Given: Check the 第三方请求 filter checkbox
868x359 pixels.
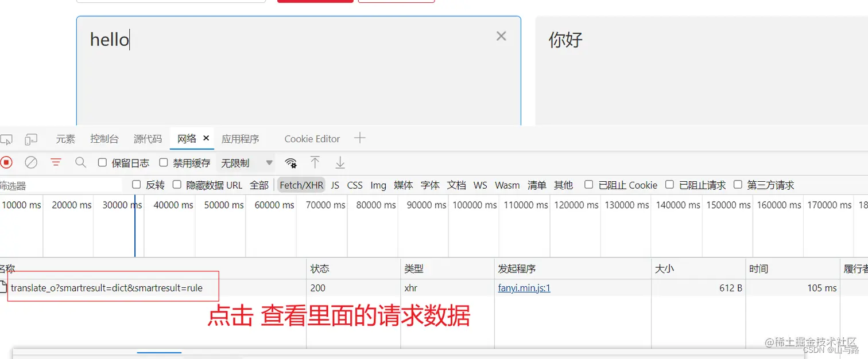Looking at the screenshot, I should click(738, 185).
